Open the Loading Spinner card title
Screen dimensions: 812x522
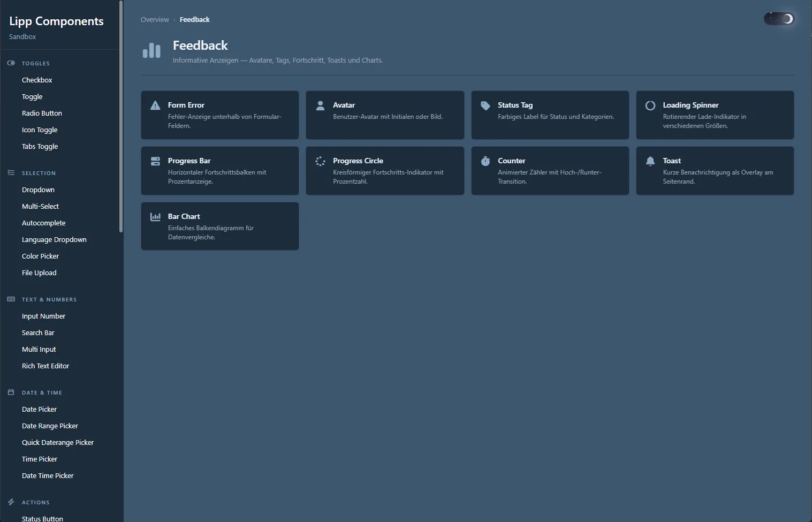[x=690, y=105]
